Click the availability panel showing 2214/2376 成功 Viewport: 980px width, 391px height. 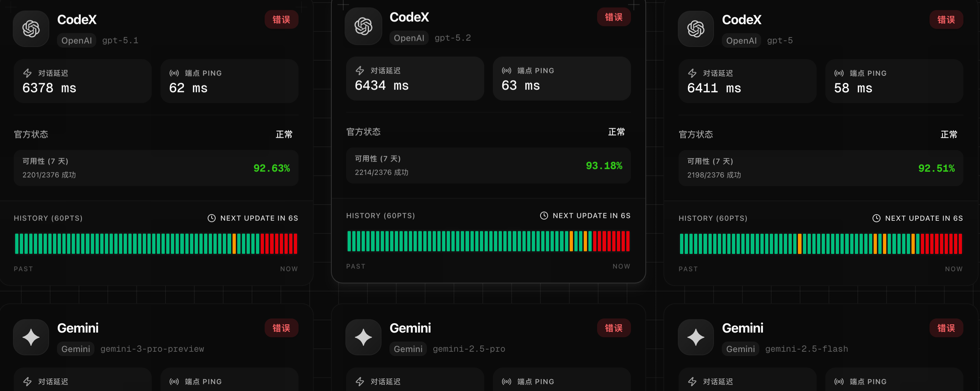[488, 166]
